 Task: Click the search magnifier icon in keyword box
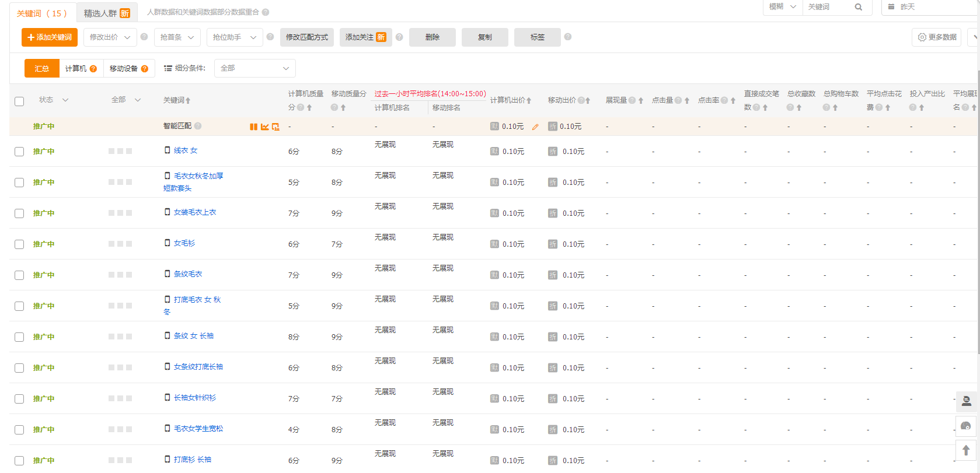pyautogui.click(x=858, y=7)
